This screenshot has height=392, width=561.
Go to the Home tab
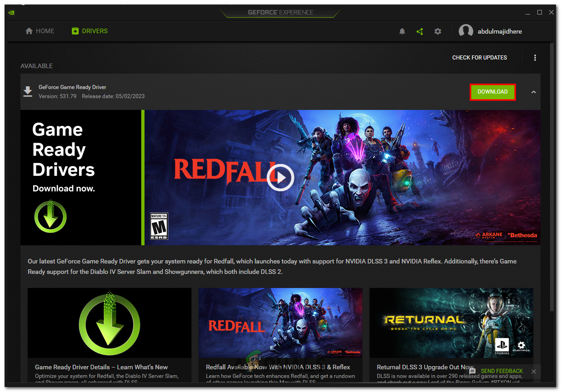pos(40,31)
